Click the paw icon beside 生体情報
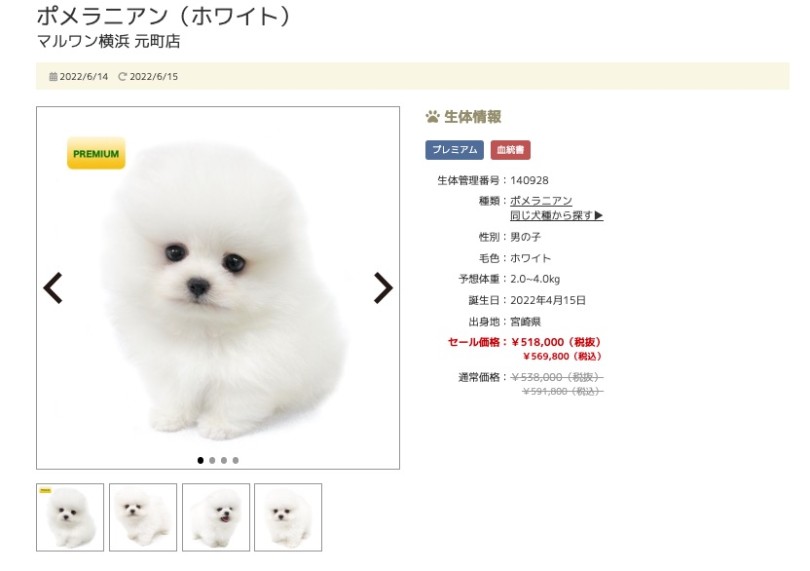The height and width of the screenshot is (571, 810). point(432,117)
